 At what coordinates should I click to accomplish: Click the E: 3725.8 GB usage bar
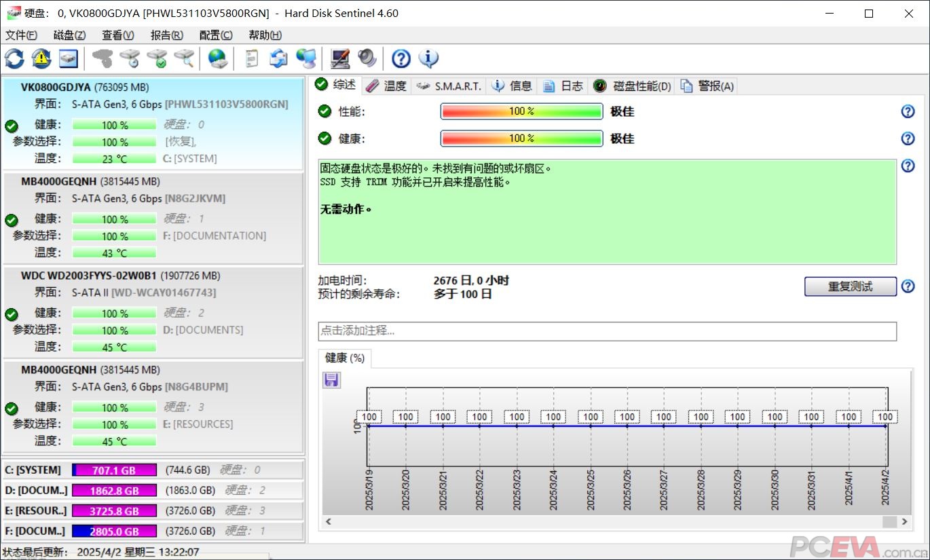[115, 511]
